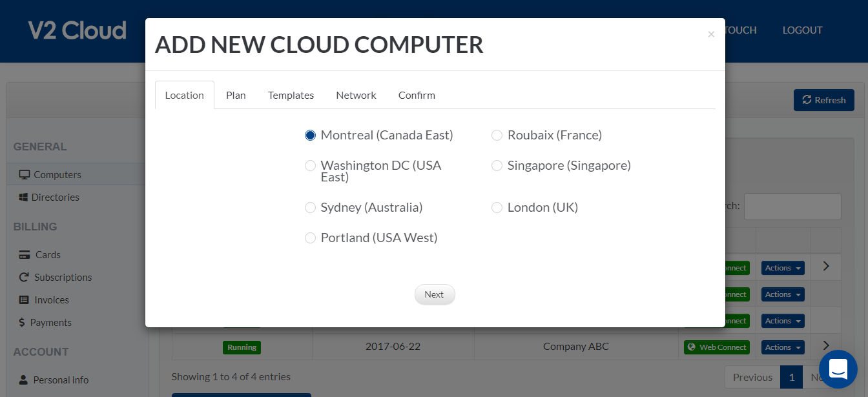Click the Refresh button
This screenshot has height=397, width=868.
(x=824, y=99)
